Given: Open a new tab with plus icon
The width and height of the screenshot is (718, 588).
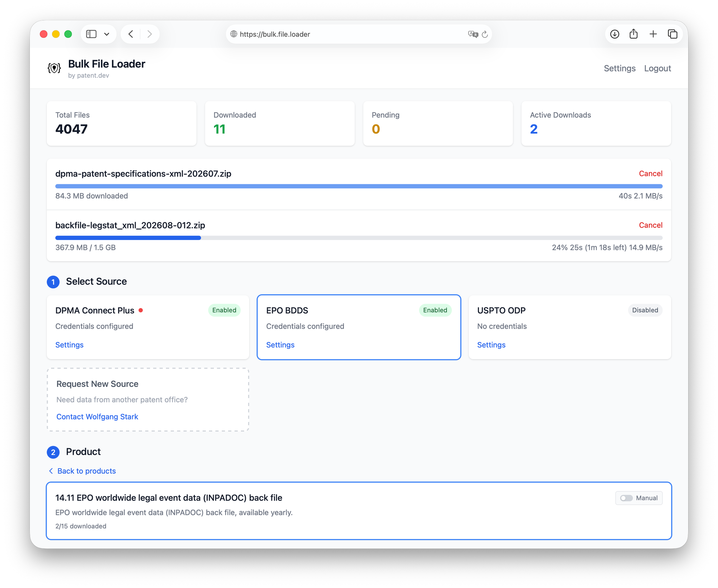Looking at the screenshot, I should click(653, 34).
